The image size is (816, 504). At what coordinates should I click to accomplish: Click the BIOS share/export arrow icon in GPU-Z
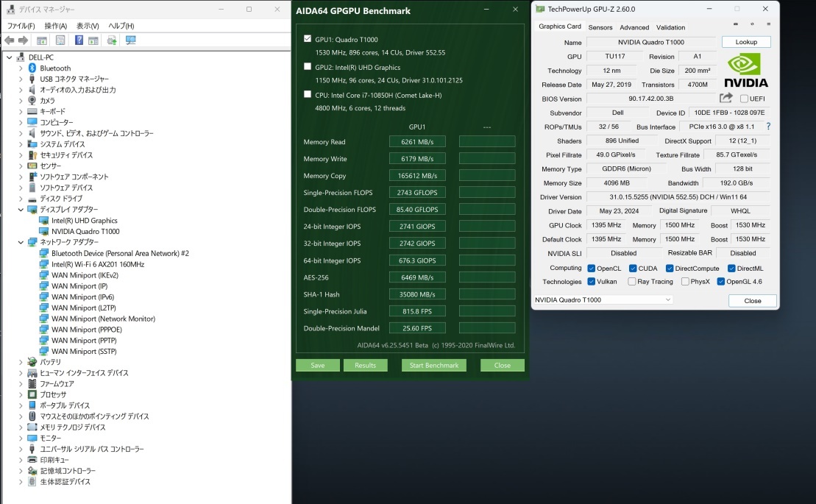[726, 98]
